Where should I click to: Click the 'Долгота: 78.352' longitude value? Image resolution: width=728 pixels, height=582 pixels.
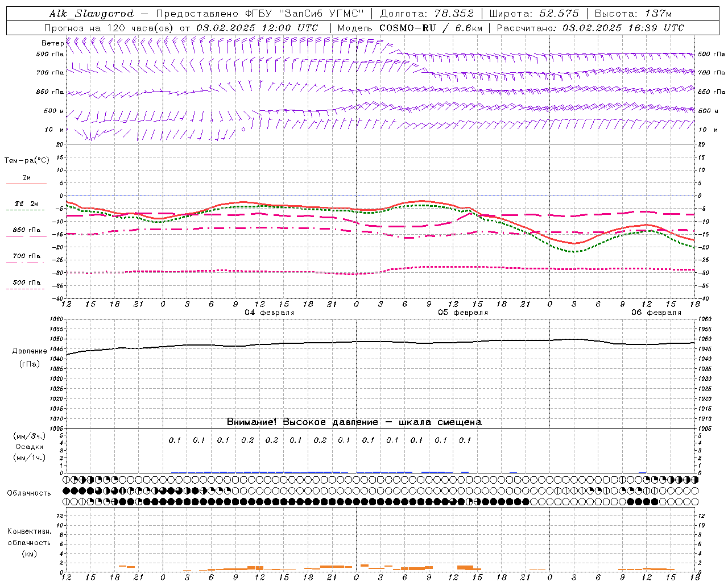pyautogui.click(x=426, y=14)
